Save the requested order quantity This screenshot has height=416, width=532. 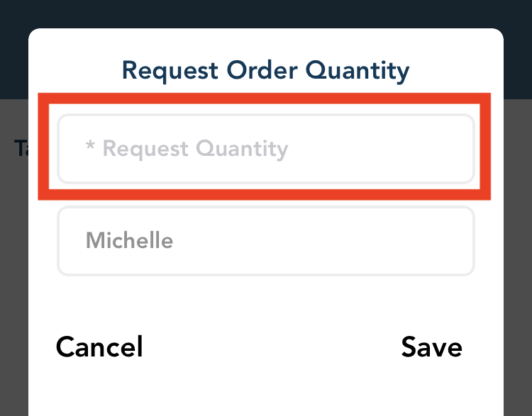pos(431,347)
